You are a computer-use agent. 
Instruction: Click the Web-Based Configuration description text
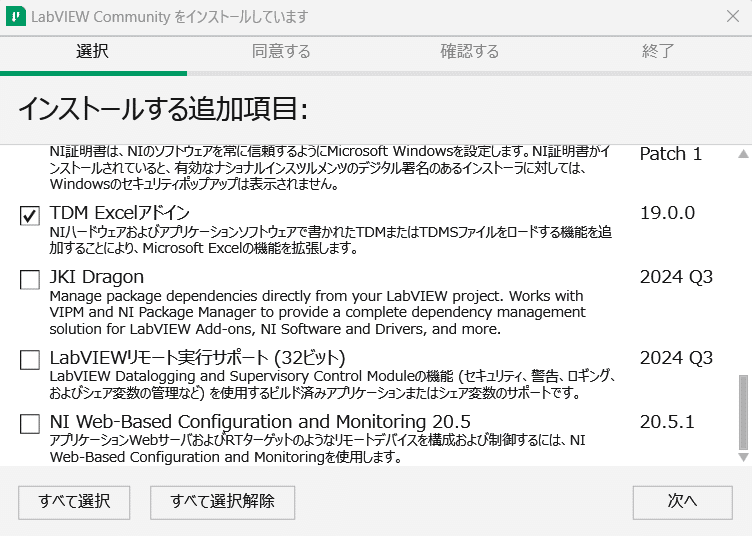[317, 448]
